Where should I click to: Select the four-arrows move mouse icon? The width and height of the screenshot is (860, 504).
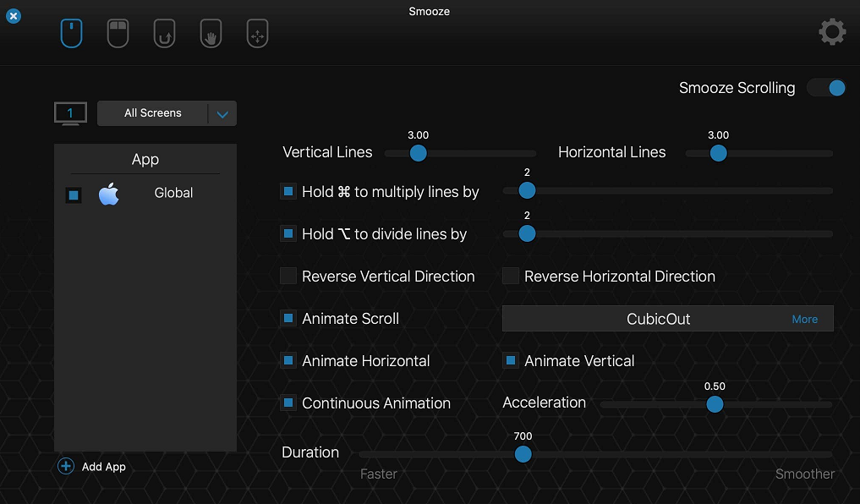pos(258,34)
